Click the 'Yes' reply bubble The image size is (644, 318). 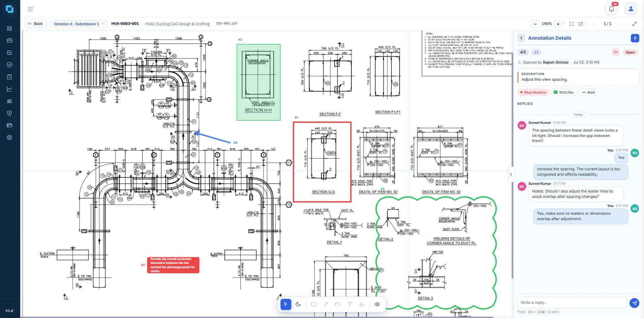[x=621, y=157]
